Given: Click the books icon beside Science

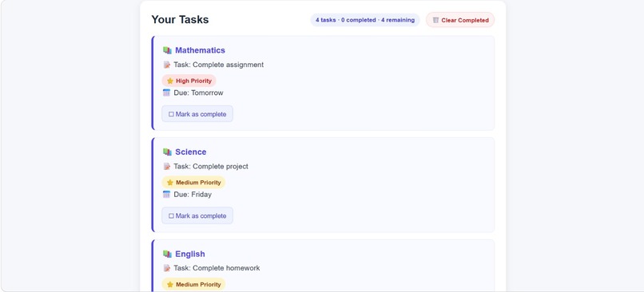Looking at the screenshot, I should pos(167,152).
